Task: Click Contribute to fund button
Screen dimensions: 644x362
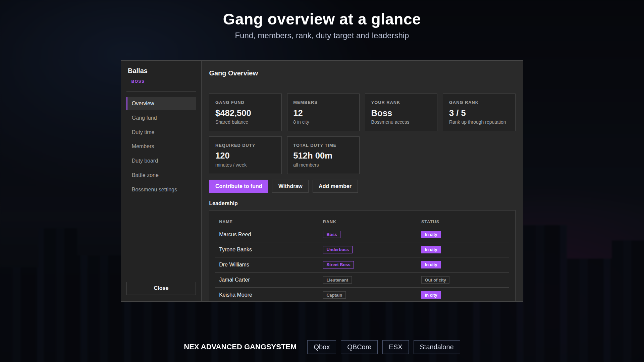Action: [x=238, y=186]
